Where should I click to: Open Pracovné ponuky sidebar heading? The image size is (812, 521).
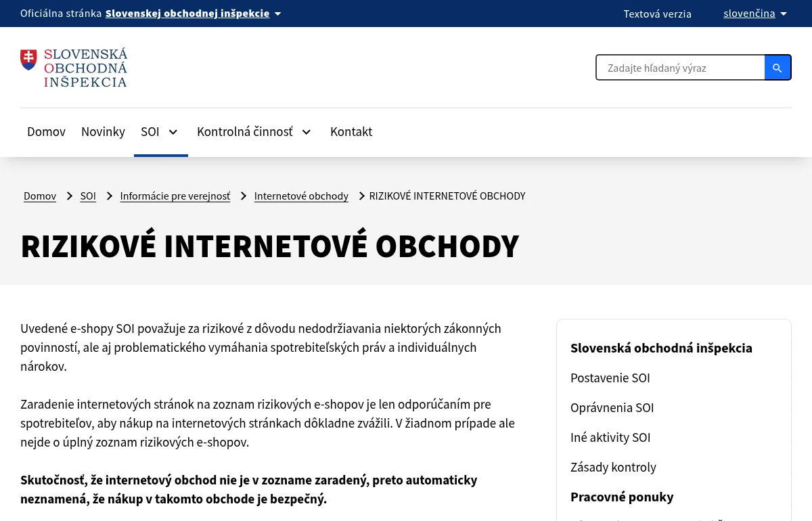pyautogui.click(x=622, y=497)
